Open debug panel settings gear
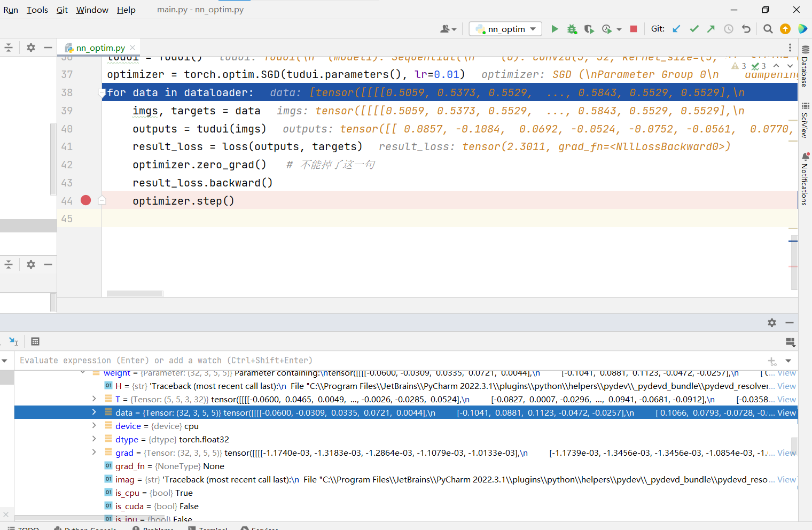812x530 pixels. [x=772, y=323]
